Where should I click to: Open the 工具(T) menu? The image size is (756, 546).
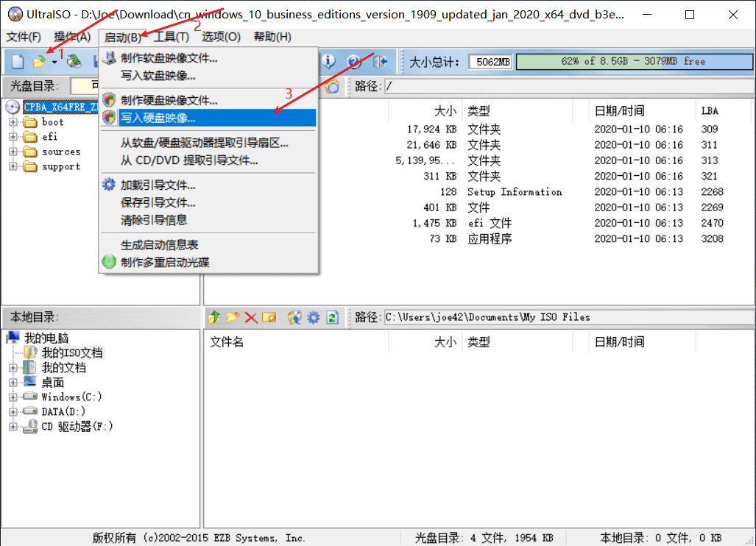172,37
